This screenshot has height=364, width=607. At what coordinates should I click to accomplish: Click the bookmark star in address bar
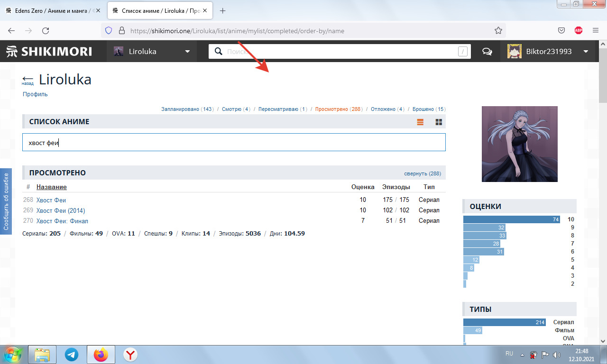pyautogui.click(x=498, y=31)
